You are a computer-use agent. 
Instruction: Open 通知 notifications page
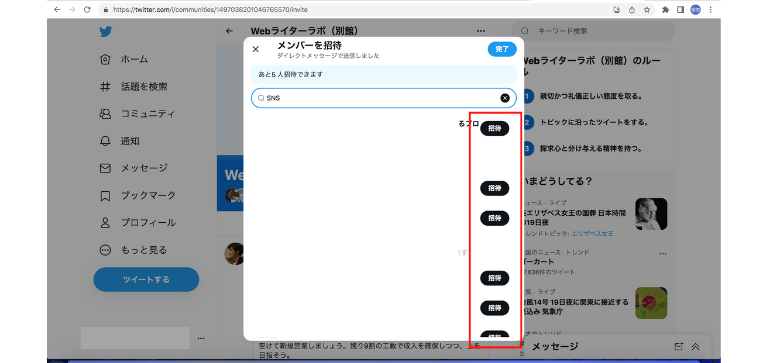(x=120, y=141)
